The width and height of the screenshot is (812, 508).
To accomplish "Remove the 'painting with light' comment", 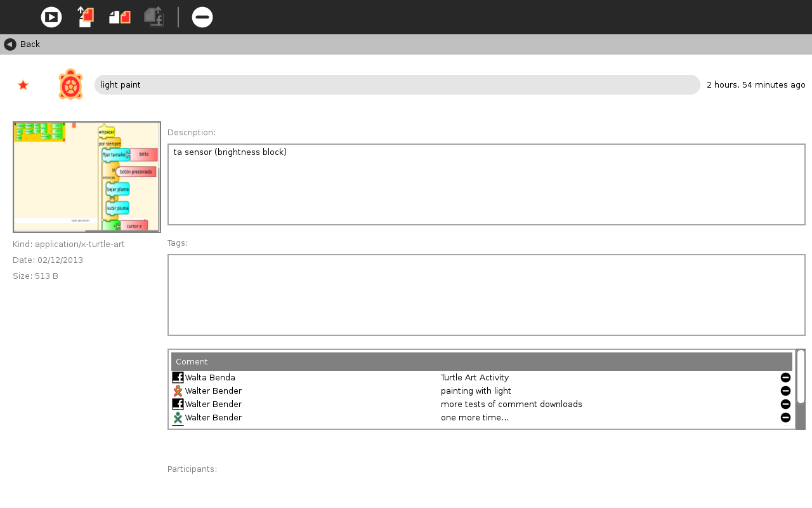I will (x=785, y=391).
